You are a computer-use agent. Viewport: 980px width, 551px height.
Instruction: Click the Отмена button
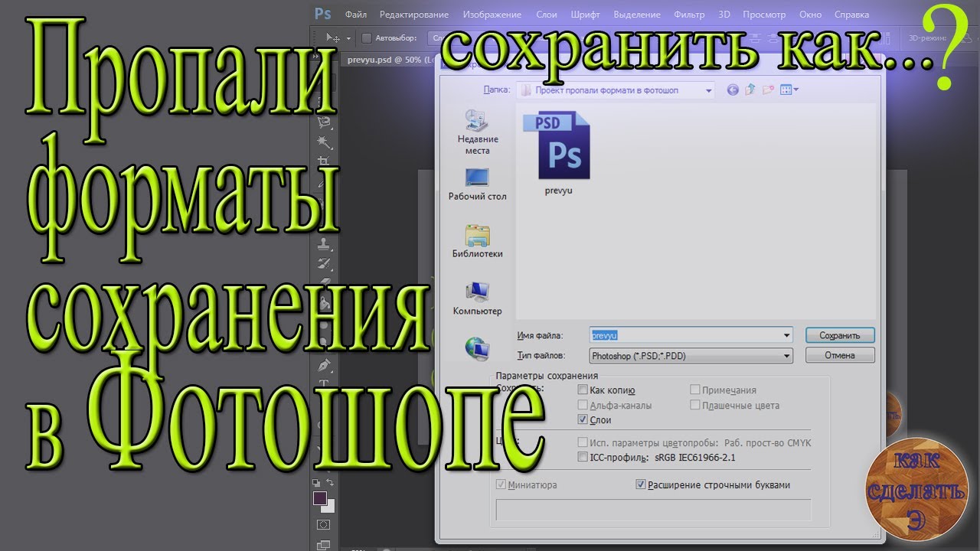(x=840, y=356)
